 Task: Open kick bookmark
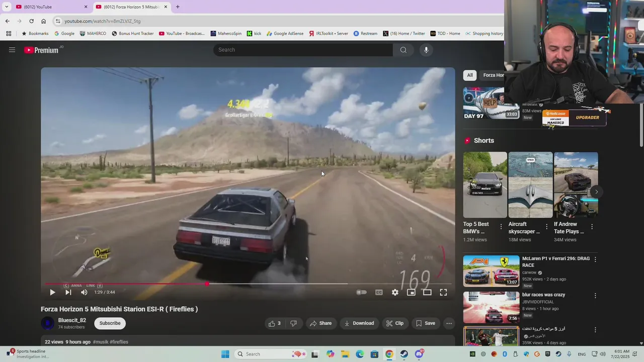click(x=254, y=34)
